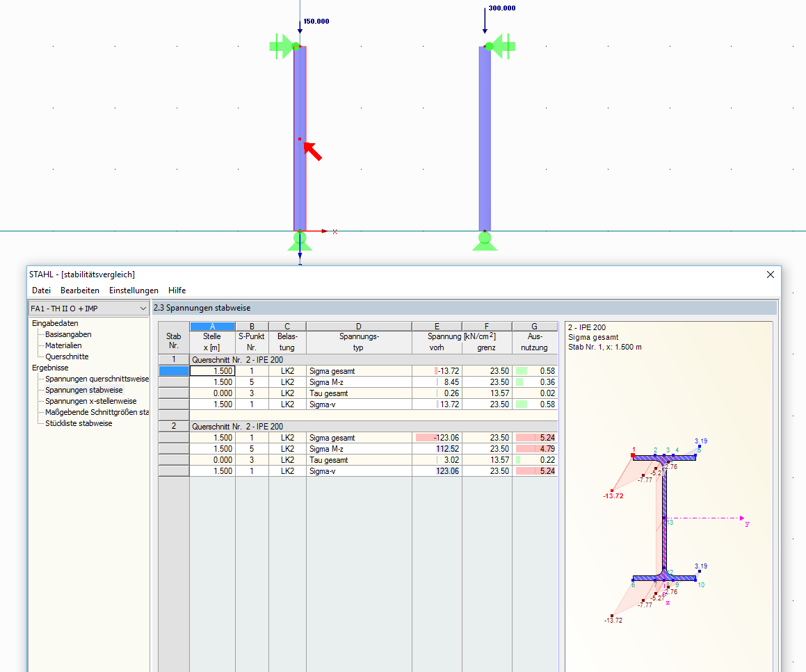Click the 'Querschnitt Nr. 2 - IPE 200' row of Stab 1
This screenshot has height=672, width=806.
click(373, 360)
